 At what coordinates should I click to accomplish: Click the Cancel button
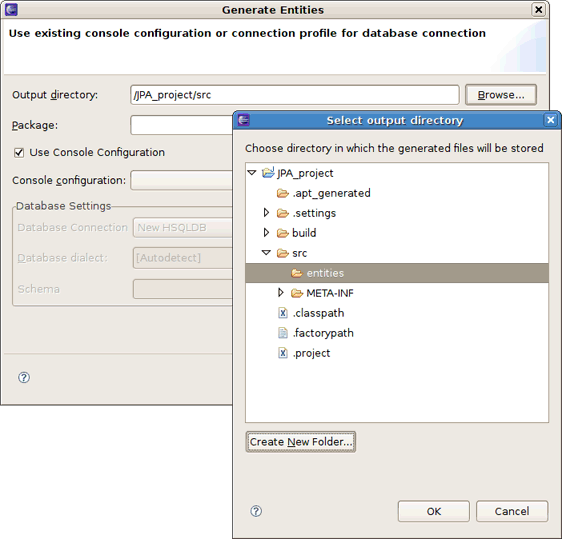(x=512, y=511)
